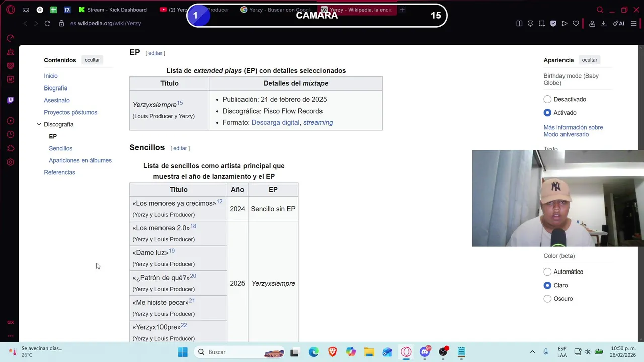This screenshot has height=362, width=644.
Task: Search tabs with the magnifier icon
Action: (600, 10)
